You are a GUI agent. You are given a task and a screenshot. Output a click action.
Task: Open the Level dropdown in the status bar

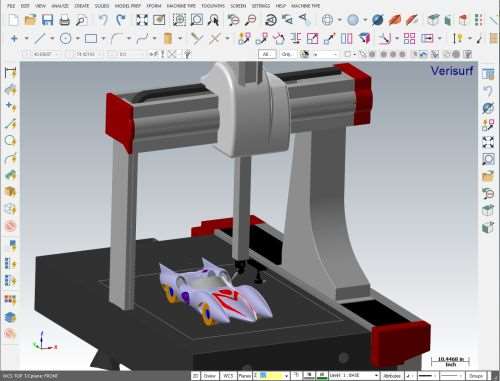pos(354,376)
